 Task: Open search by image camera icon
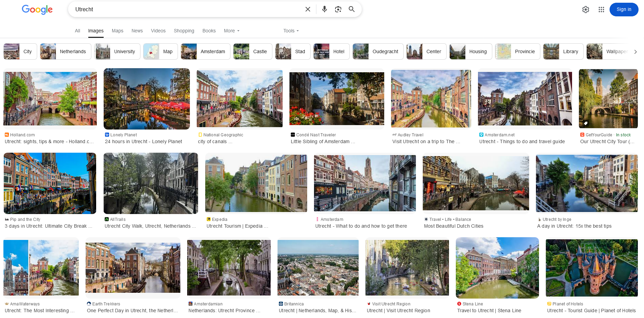pyautogui.click(x=338, y=9)
